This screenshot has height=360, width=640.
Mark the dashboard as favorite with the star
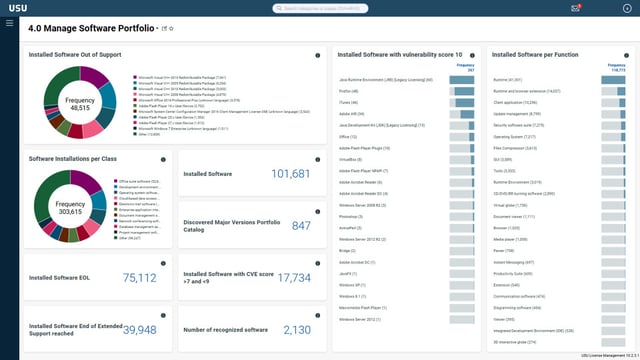coord(171,29)
